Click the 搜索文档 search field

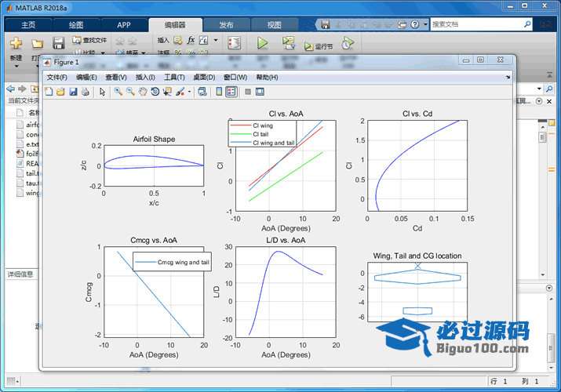476,24
